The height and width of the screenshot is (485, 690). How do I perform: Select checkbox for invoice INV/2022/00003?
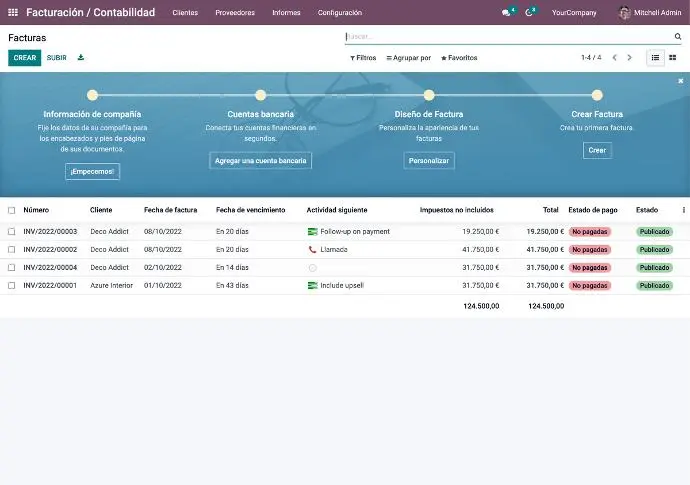tap(12, 232)
